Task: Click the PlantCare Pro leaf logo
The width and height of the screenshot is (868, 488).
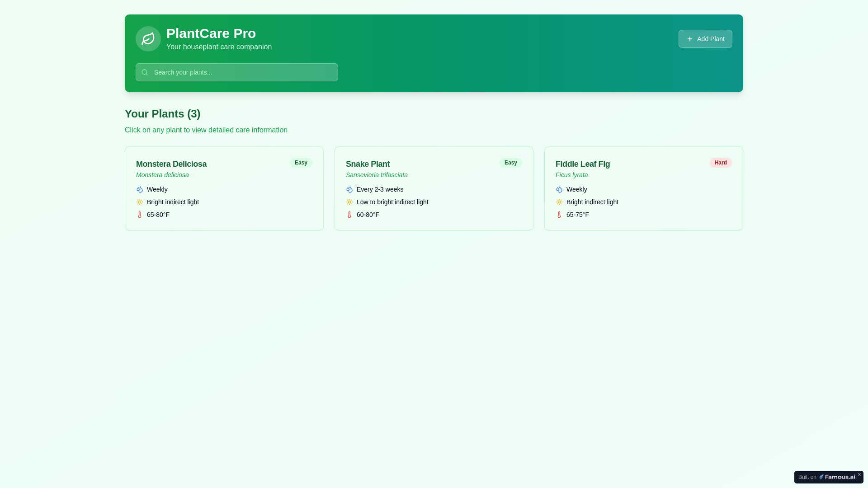Action: coord(148,39)
